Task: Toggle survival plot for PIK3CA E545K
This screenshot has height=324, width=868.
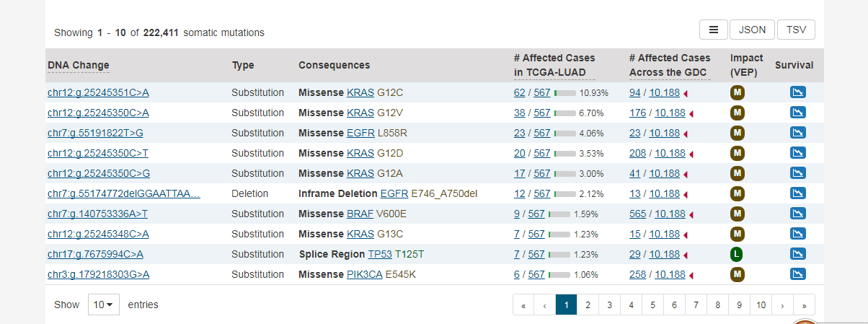Action: point(797,274)
